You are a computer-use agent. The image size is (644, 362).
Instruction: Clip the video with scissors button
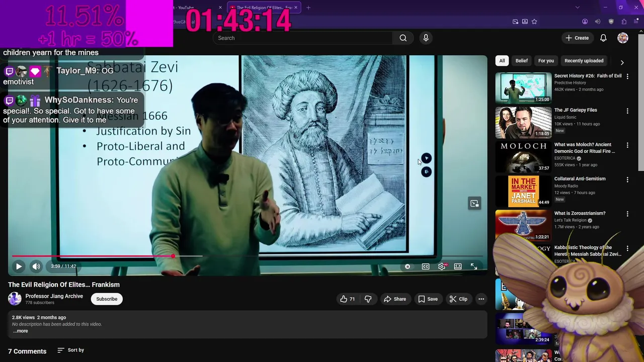(x=458, y=299)
